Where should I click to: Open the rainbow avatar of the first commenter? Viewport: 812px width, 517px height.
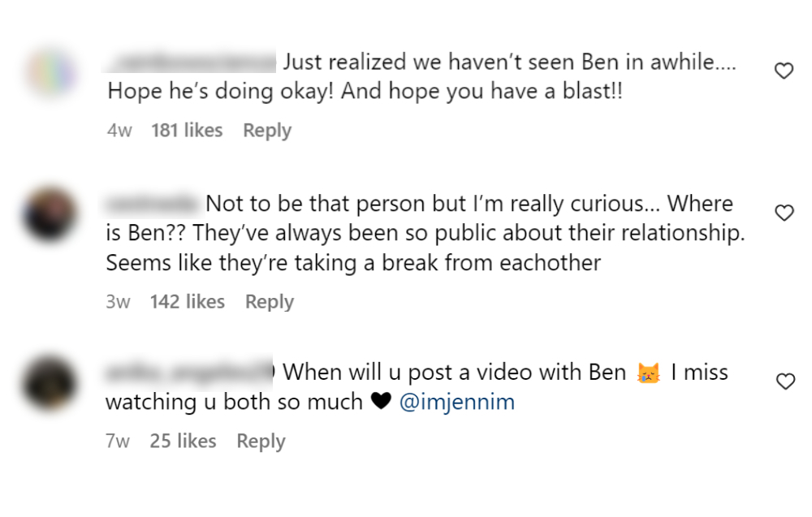tap(50, 71)
